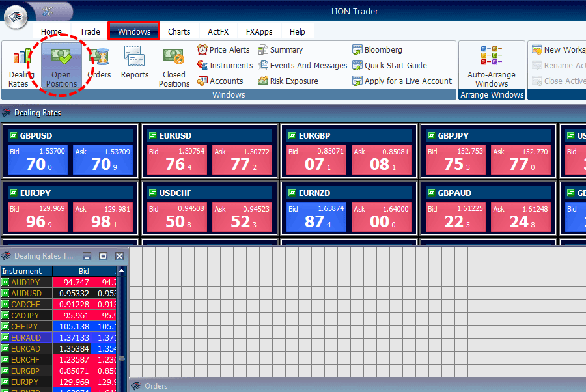Click the USDCHF tile chart icon
The image size is (586, 392).
152,193
